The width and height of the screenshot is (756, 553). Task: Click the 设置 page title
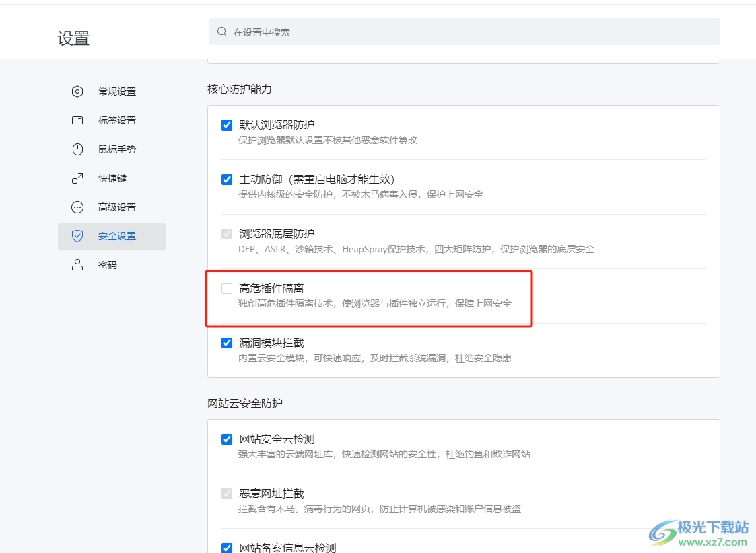73,38
